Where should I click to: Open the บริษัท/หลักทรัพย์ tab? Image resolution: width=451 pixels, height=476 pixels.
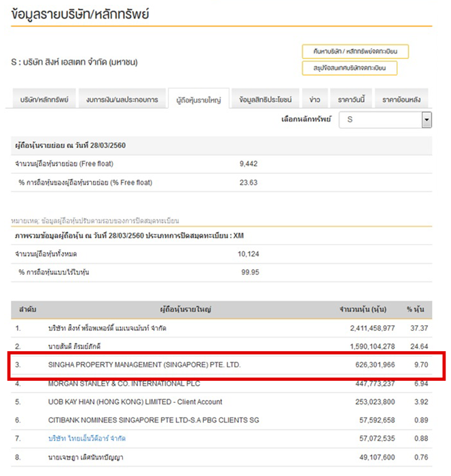coord(43,100)
